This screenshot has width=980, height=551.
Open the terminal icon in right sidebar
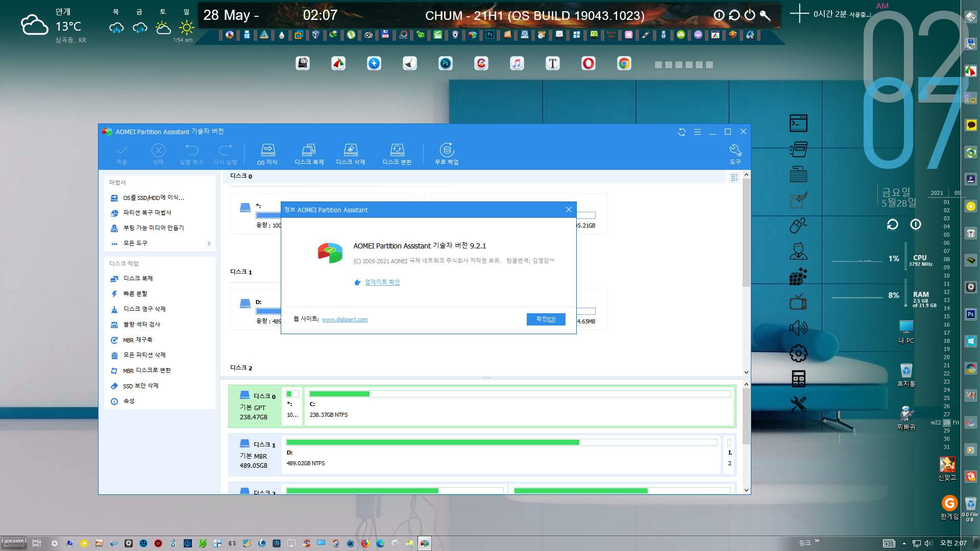point(798,123)
